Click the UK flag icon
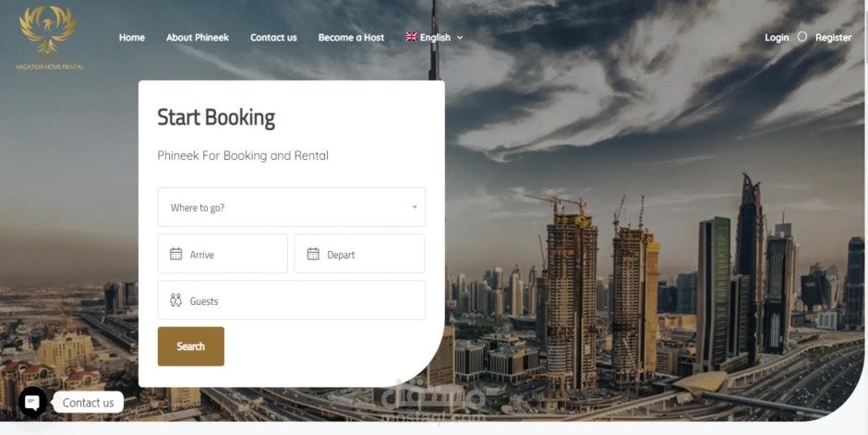868x435 pixels. click(x=411, y=37)
